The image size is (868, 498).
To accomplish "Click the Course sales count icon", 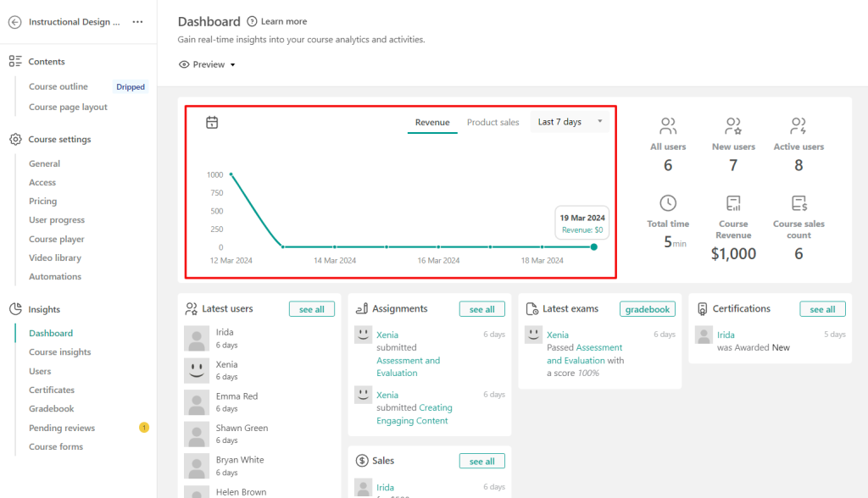I will pyautogui.click(x=798, y=203).
